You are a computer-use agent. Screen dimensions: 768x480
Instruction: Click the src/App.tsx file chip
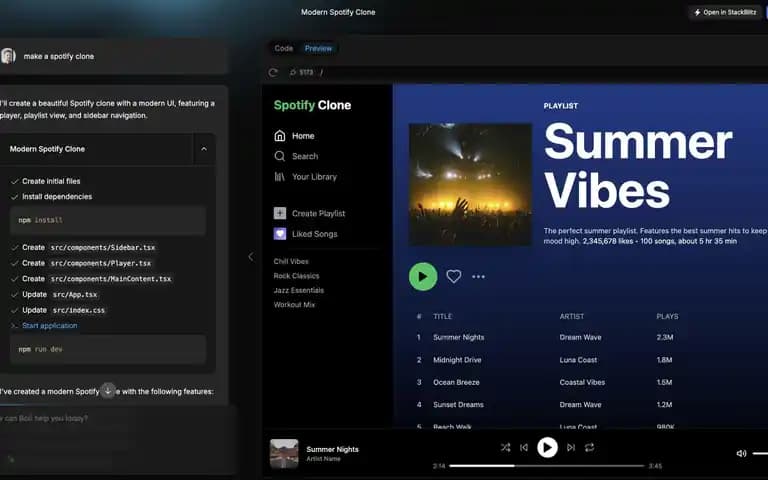pyautogui.click(x=74, y=294)
